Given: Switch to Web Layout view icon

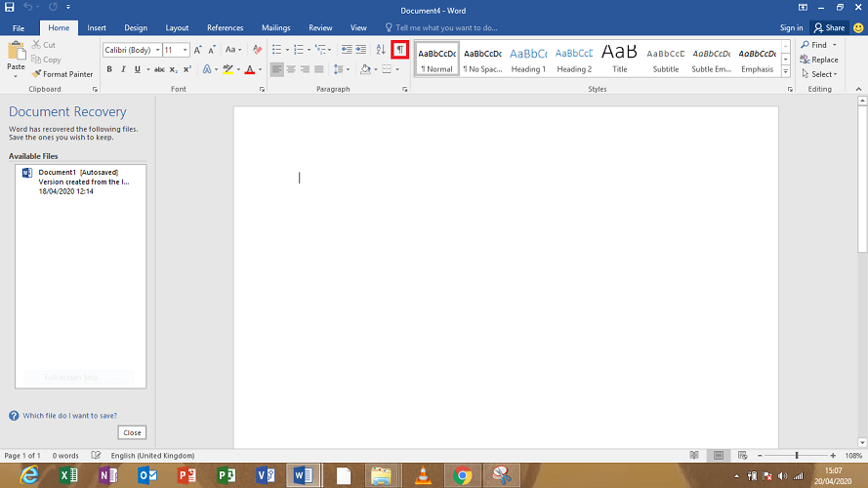Looking at the screenshot, I should pos(743,456).
